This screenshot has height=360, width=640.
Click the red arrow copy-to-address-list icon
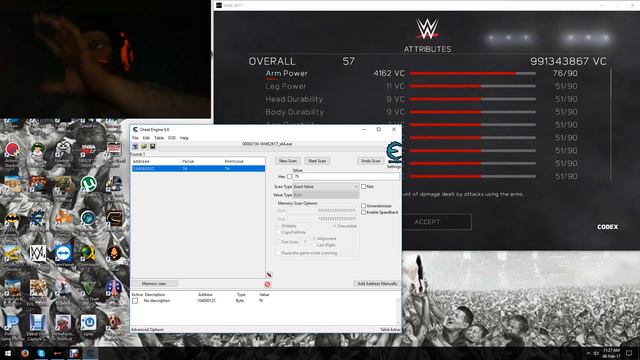click(x=269, y=275)
